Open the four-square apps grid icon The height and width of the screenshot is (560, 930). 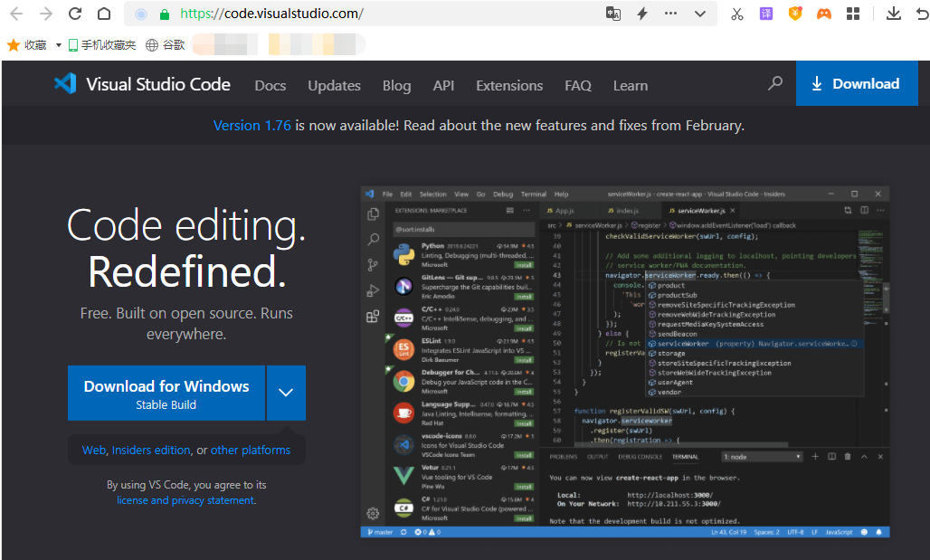[x=853, y=14]
